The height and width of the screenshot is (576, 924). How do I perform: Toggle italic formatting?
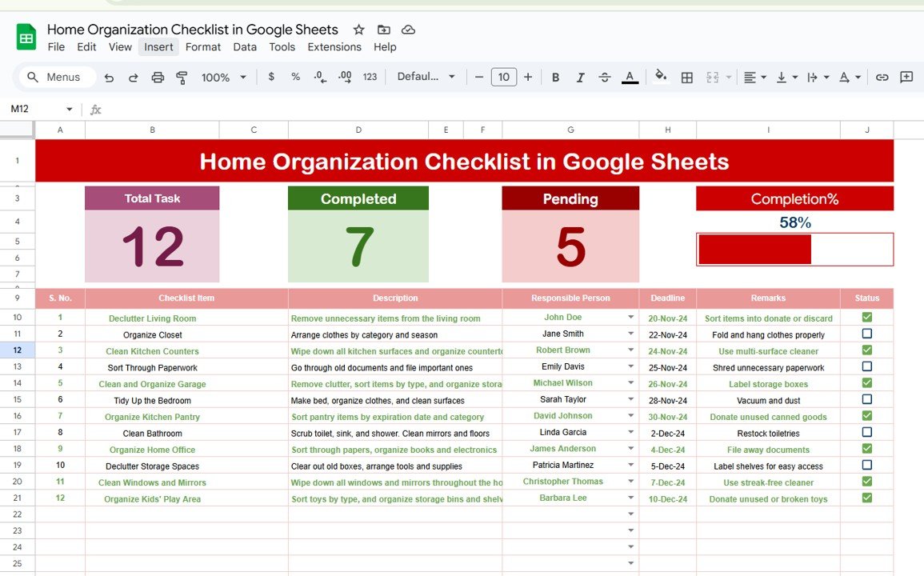[x=580, y=78]
